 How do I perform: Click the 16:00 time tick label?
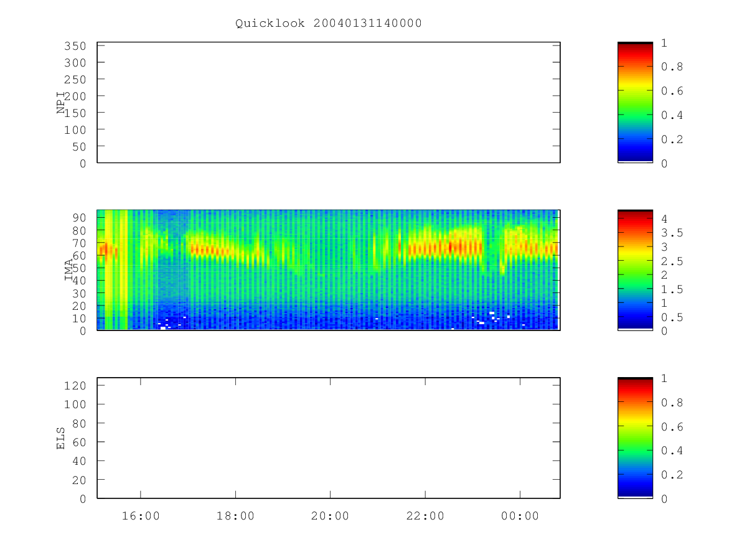(x=141, y=516)
